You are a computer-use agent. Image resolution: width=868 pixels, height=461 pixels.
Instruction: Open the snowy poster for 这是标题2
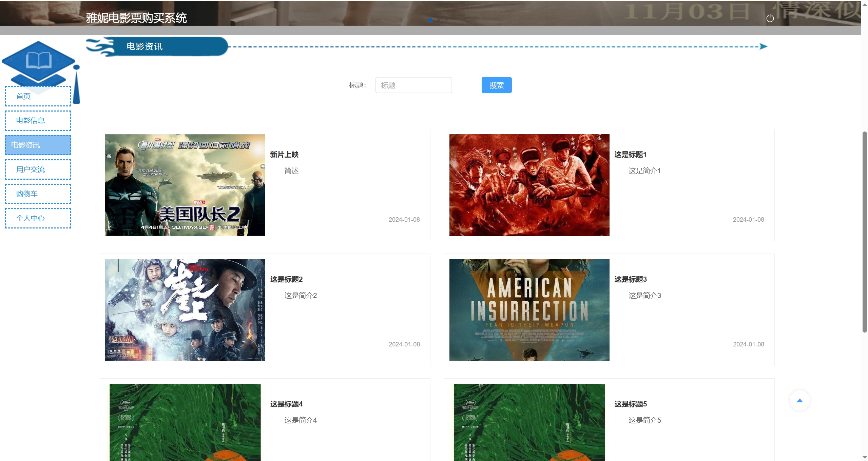(185, 310)
